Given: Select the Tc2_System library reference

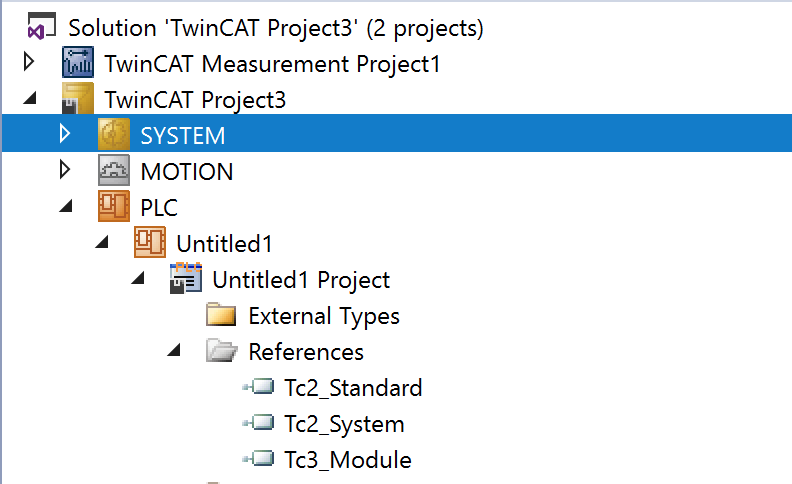Looking at the screenshot, I should point(344,424).
